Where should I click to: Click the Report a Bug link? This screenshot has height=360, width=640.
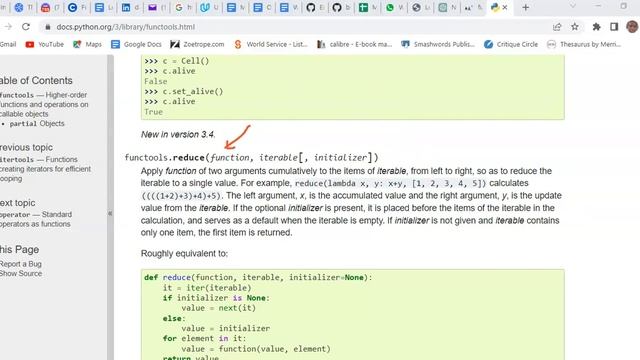(21, 264)
